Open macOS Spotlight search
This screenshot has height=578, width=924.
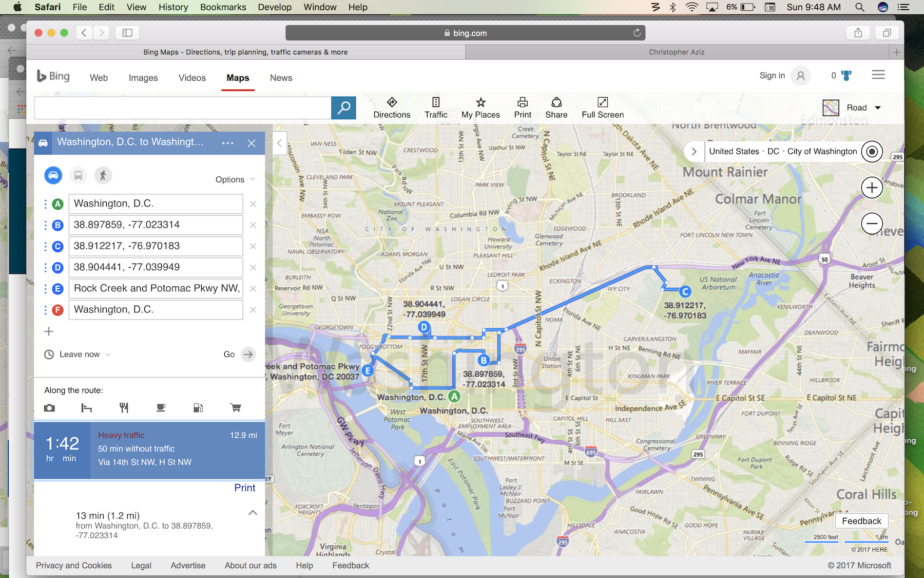coord(860,7)
